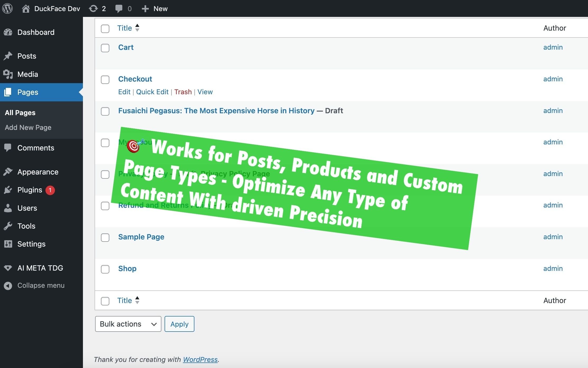This screenshot has width=588, height=368.
Task: Go to Settings menu item
Action: pyautogui.click(x=31, y=244)
